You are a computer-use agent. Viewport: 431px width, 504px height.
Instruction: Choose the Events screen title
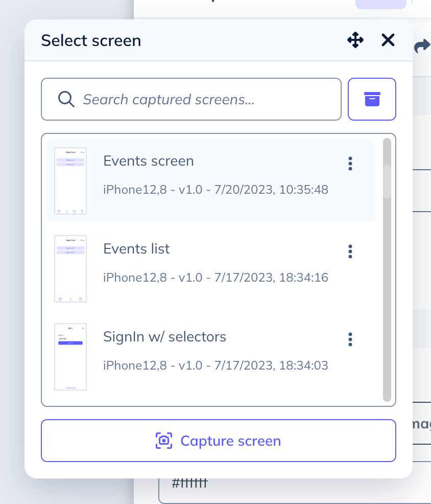pyautogui.click(x=149, y=161)
